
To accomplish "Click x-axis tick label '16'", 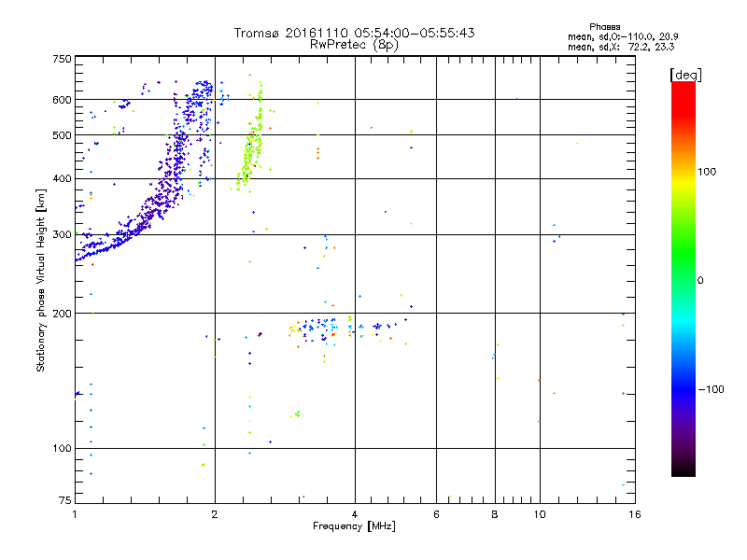I will point(635,514).
